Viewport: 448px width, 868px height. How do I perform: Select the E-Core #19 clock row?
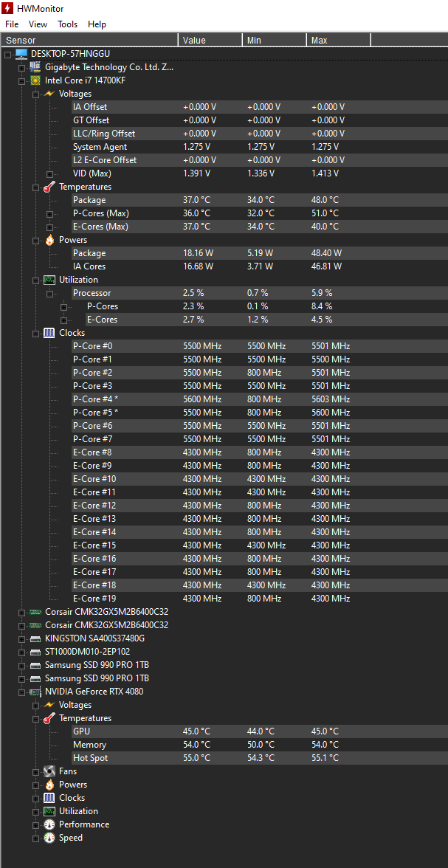click(x=259, y=599)
